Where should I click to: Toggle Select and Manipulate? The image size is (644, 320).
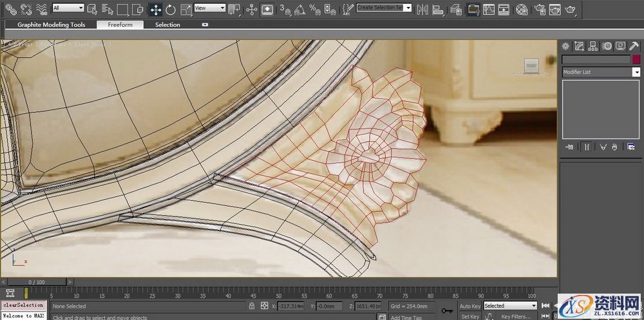[x=252, y=9]
